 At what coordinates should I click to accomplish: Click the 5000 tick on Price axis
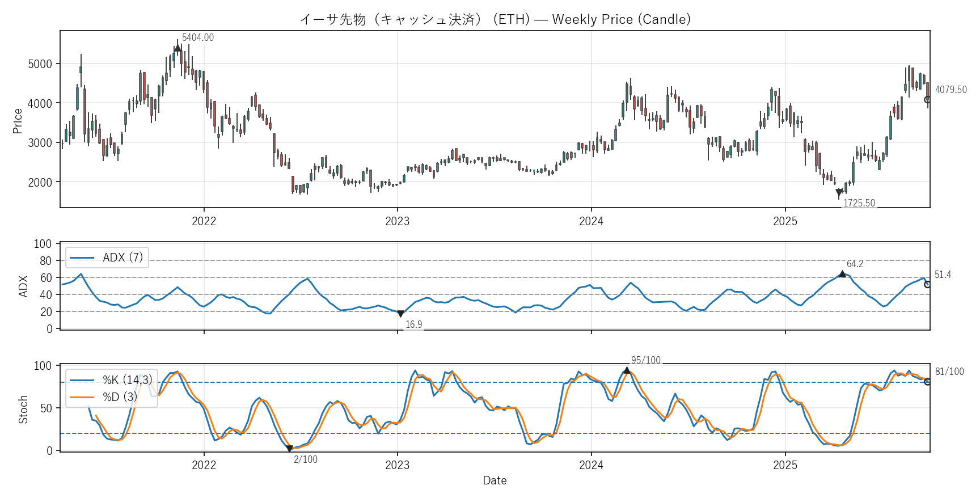(x=40, y=64)
